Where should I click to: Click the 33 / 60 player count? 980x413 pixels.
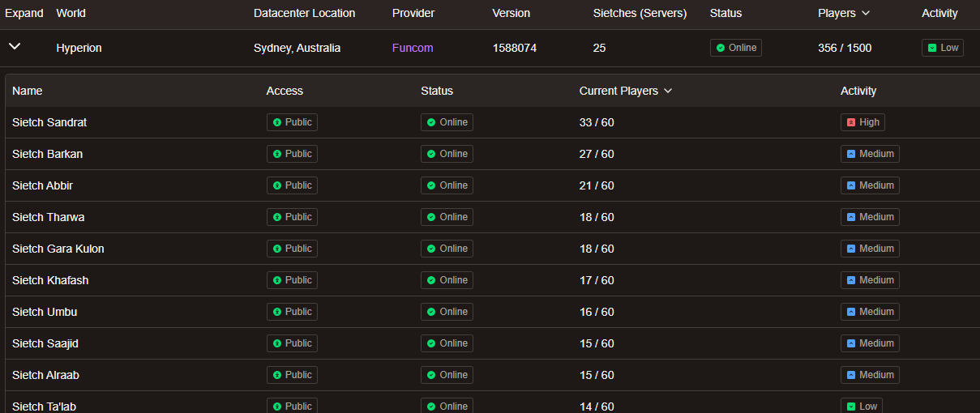point(597,122)
